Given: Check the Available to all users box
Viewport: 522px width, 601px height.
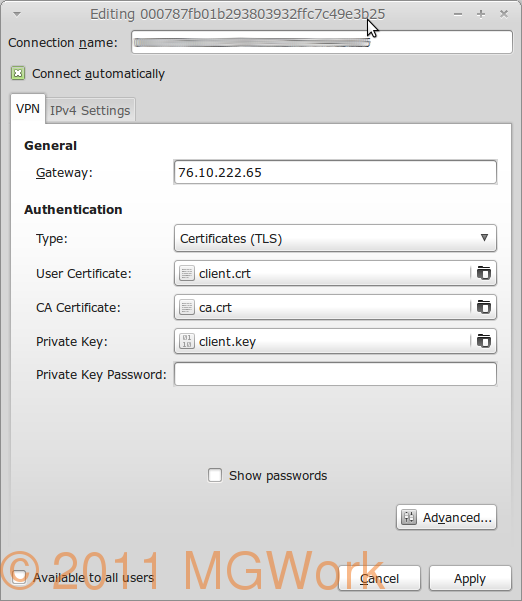Looking at the screenshot, I should 19,577.
